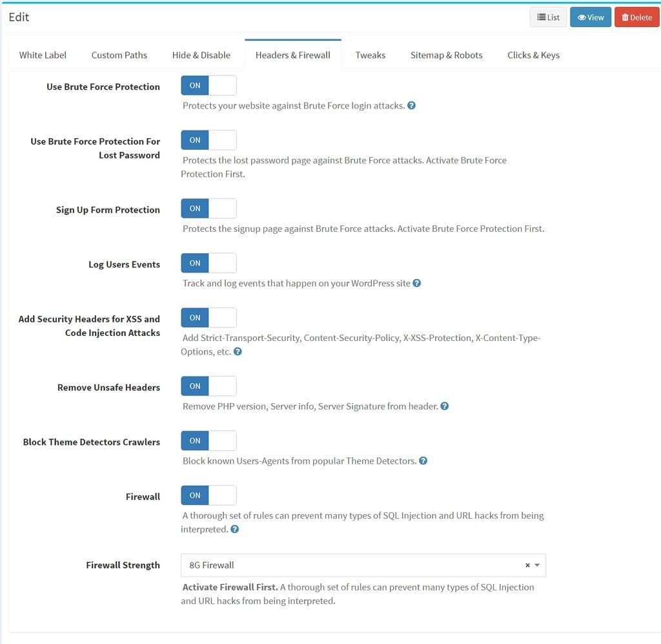
Task: Open help for Brute Force login attacks
Action: pos(411,105)
